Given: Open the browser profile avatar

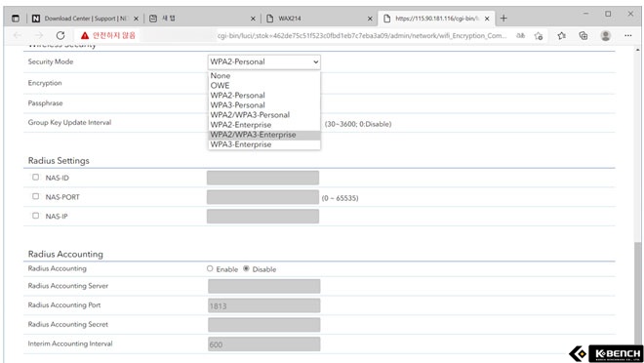Looking at the screenshot, I should [x=605, y=36].
